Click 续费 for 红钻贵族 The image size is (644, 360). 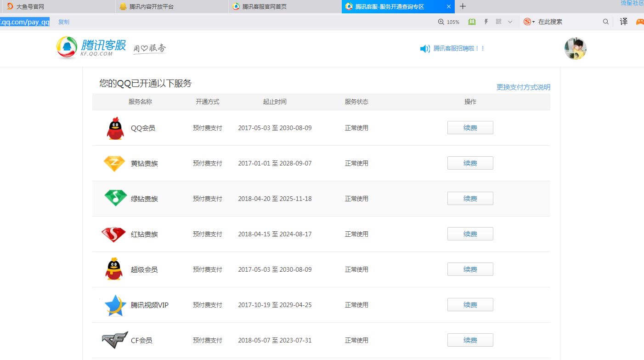(x=470, y=234)
